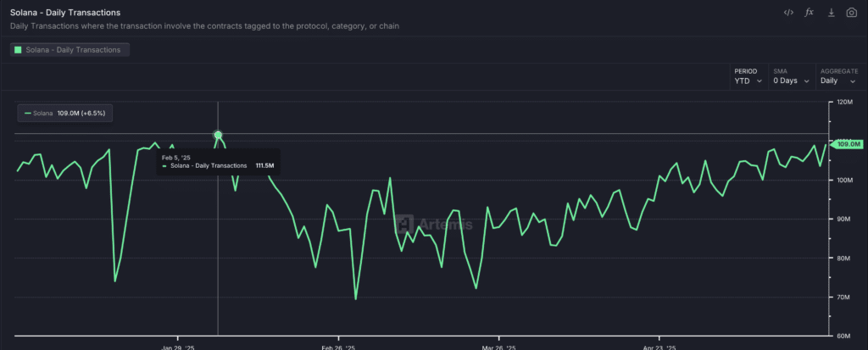Open the SMA 0 Days dropdown
868x350 pixels.
coord(792,76)
